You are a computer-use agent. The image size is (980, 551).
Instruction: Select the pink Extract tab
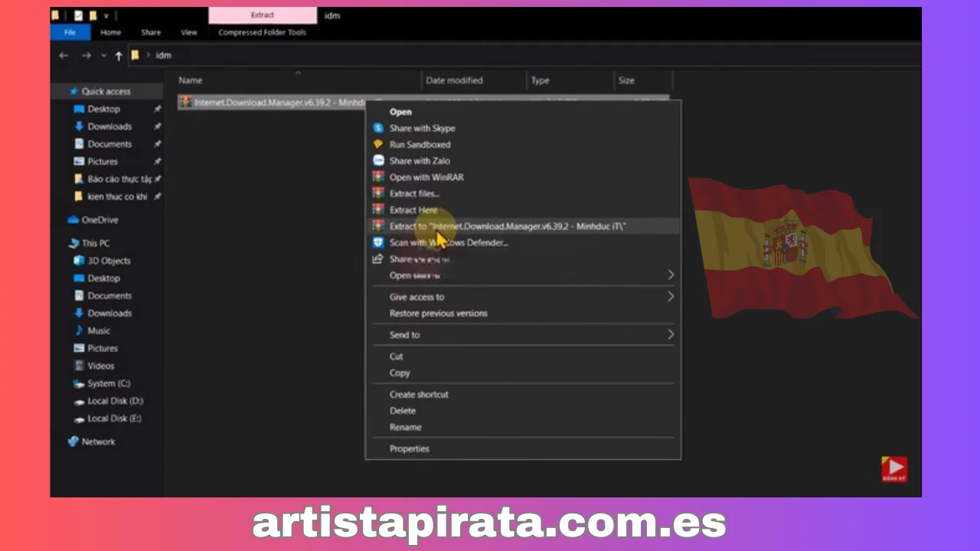263,15
